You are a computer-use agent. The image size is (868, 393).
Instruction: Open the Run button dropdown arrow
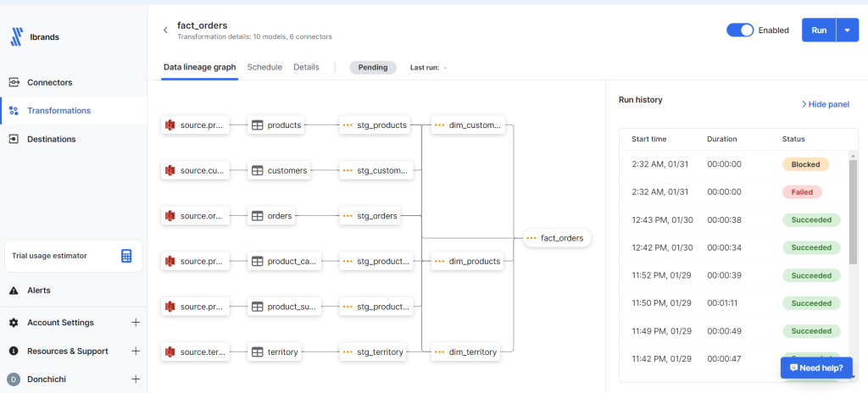(x=848, y=30)
